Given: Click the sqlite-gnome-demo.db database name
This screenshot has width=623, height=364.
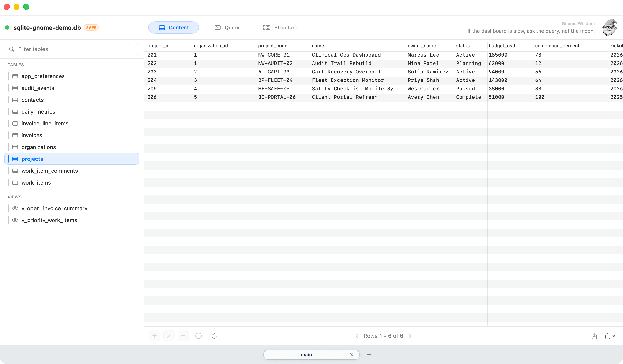Looking at the screenshot, I should [47, 27].
